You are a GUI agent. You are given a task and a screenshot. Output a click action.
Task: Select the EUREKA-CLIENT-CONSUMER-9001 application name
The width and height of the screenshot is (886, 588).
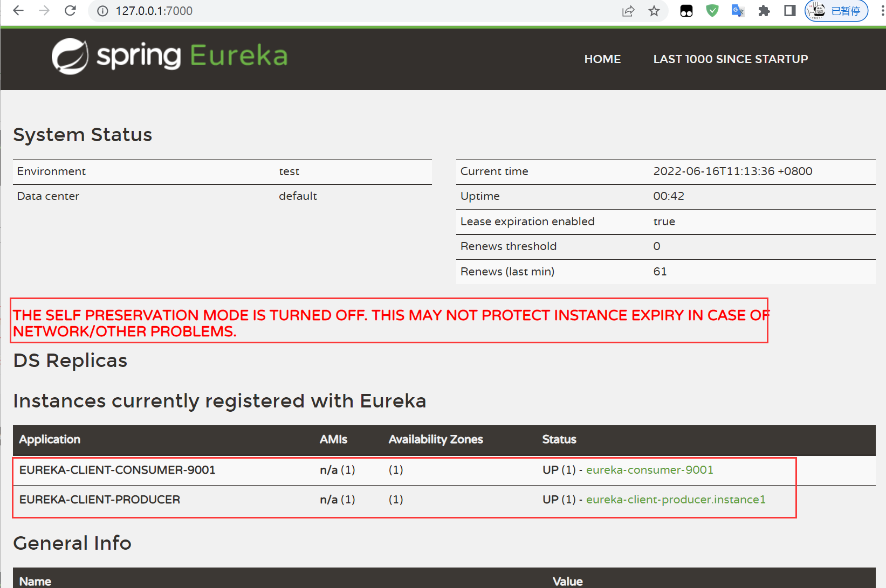coord(118,470)
